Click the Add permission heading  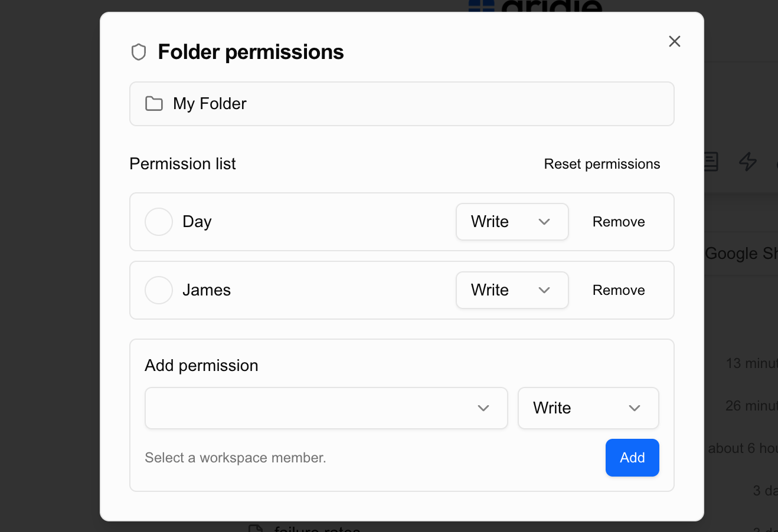tap(201, 366)
